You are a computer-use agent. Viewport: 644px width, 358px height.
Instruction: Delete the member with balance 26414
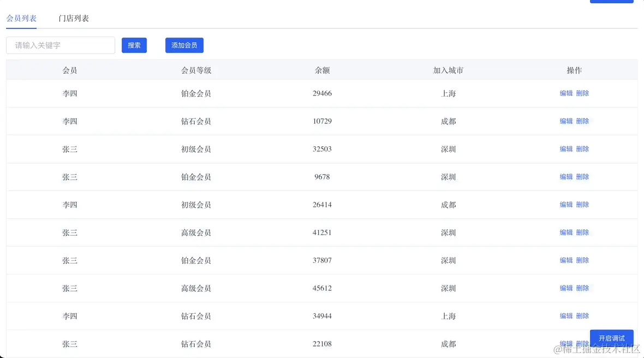click(x=582, y=205)
